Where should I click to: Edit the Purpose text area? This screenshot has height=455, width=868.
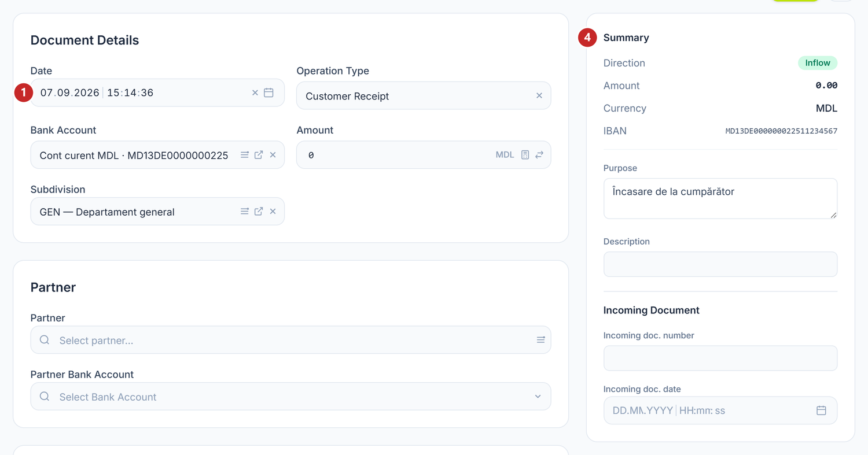coord(720,198)
